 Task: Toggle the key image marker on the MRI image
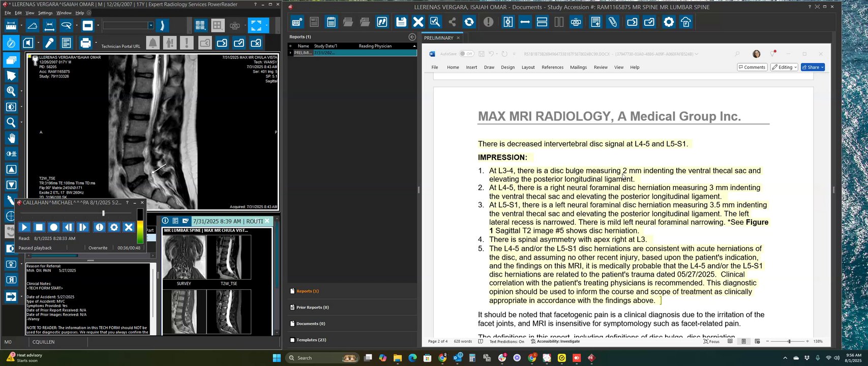(x=35, y=60)
